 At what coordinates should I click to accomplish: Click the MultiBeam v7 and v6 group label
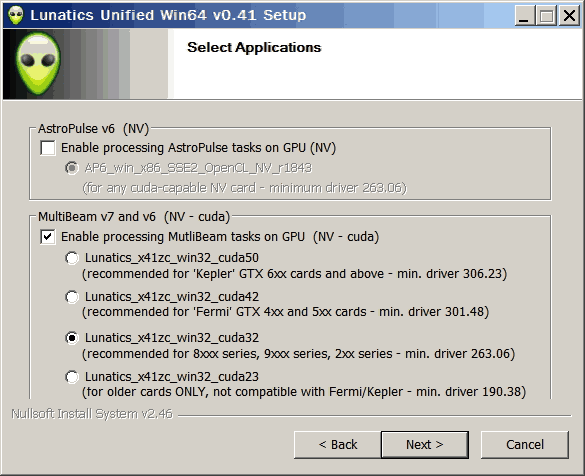click(x=134, y=217)
